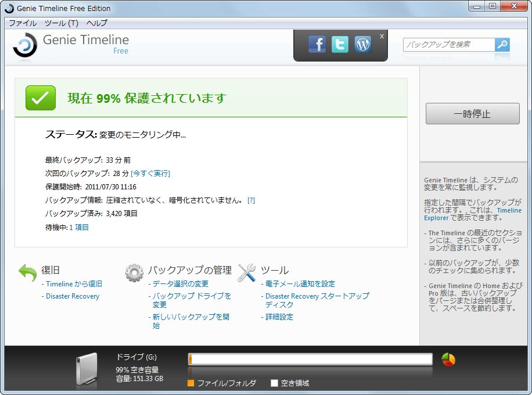Open Disaster Recovery link under 復旧
This screenshot has width=532, height=395.
click(x=73, y=296)
